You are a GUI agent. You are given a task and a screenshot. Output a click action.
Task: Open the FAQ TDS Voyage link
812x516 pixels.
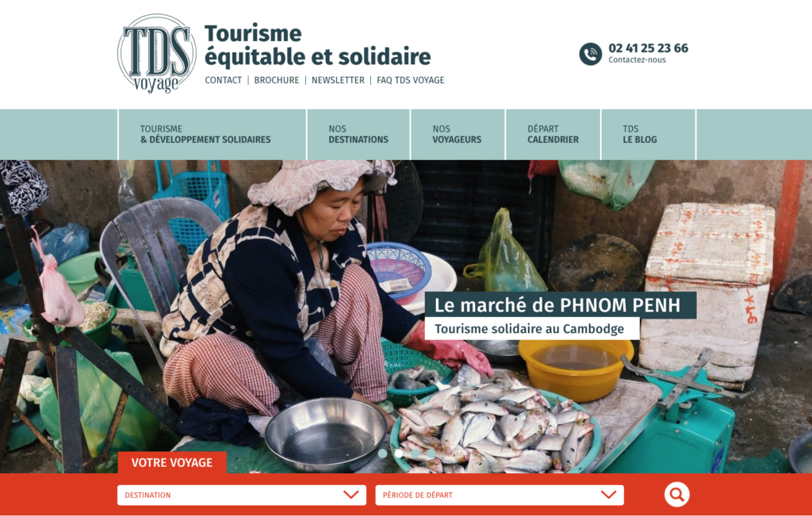[411, 80]
